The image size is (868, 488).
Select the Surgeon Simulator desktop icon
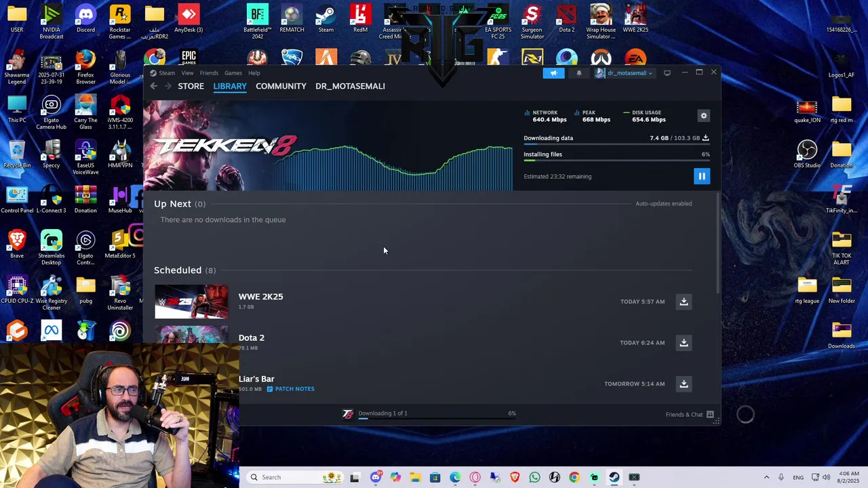point(532,21)
